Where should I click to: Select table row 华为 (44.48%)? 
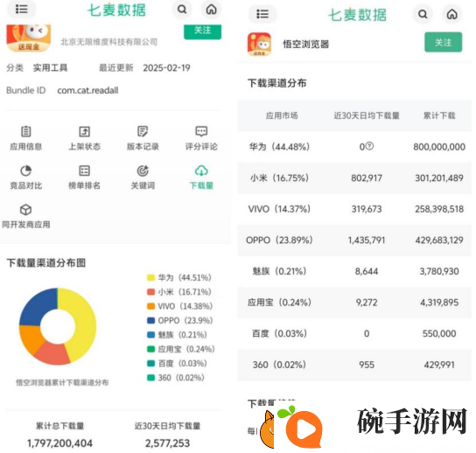[x=354, y=147]
